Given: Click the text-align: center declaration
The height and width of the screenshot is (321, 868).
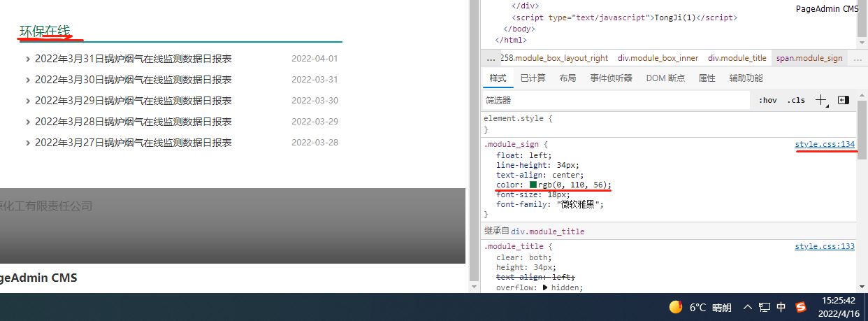Looking at the screenshot, I should [540, 175].
